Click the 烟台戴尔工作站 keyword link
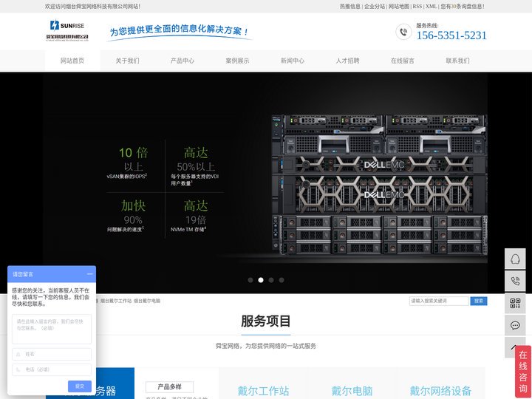 116,301
